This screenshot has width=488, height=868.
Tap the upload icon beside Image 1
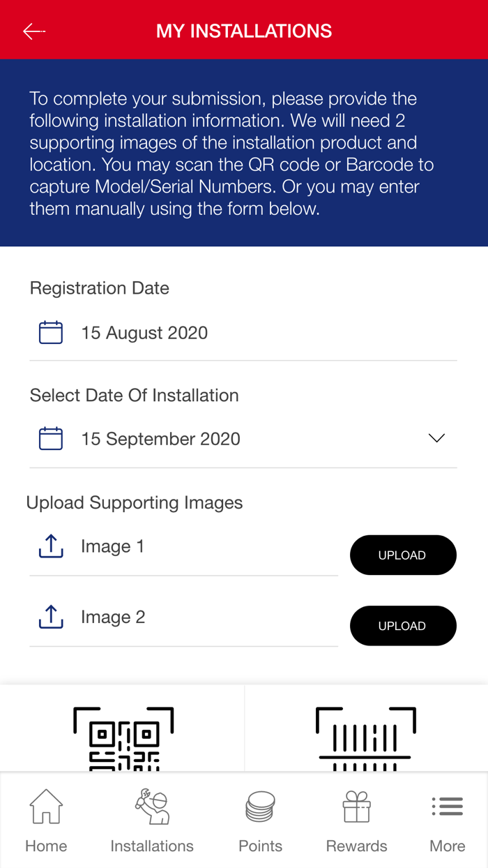tap(51, 546)
